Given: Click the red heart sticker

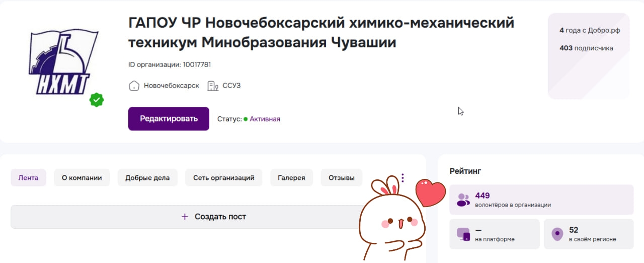Looking at the screenshot, I should (x=431, y=193).
